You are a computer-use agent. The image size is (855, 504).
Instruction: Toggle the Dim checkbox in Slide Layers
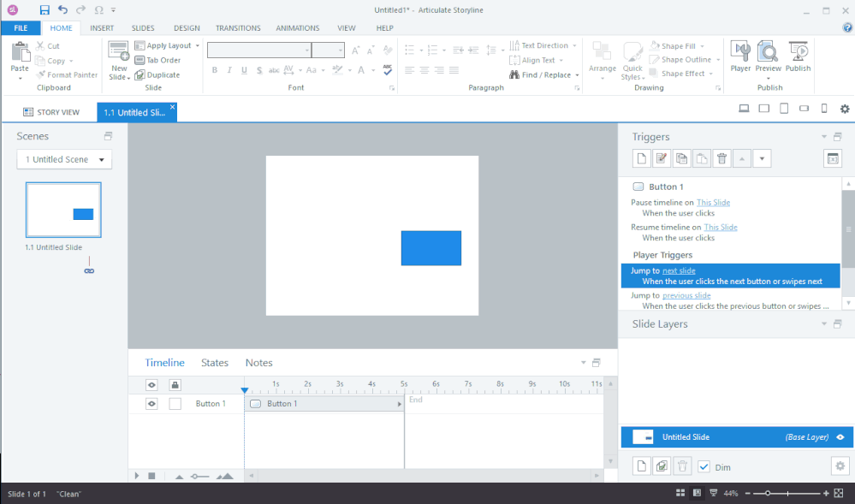[704, 467]
